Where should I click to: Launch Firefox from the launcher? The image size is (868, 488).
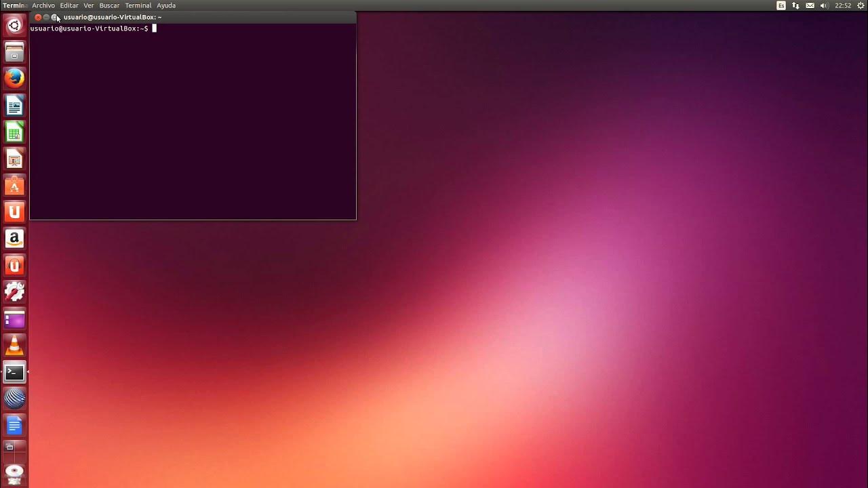click(x=14, y=79)
